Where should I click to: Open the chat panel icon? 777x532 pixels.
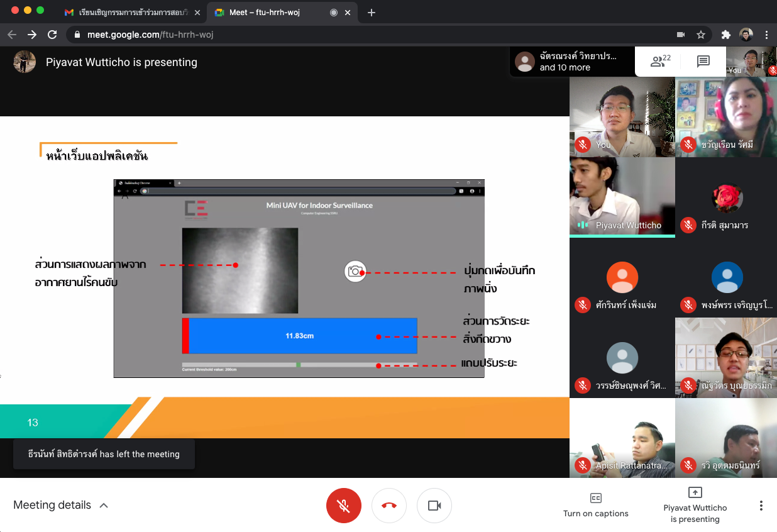[703, 62]
